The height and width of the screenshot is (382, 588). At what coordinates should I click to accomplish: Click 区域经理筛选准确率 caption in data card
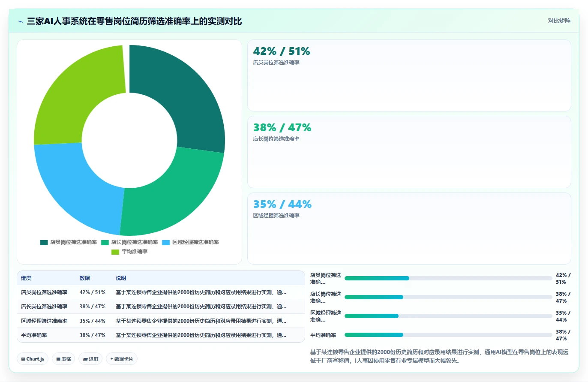tap(276, 216)
